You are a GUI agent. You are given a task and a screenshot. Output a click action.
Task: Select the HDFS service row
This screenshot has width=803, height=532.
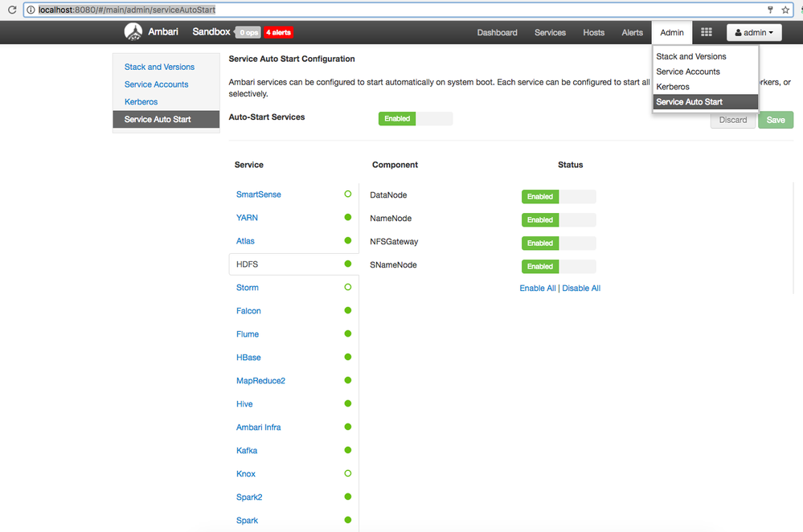294,264
